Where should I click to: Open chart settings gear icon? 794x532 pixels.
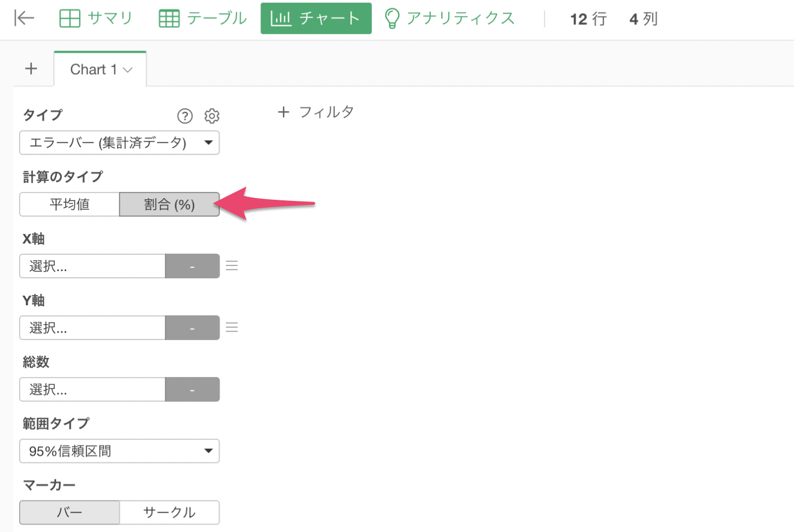[212, 116]
